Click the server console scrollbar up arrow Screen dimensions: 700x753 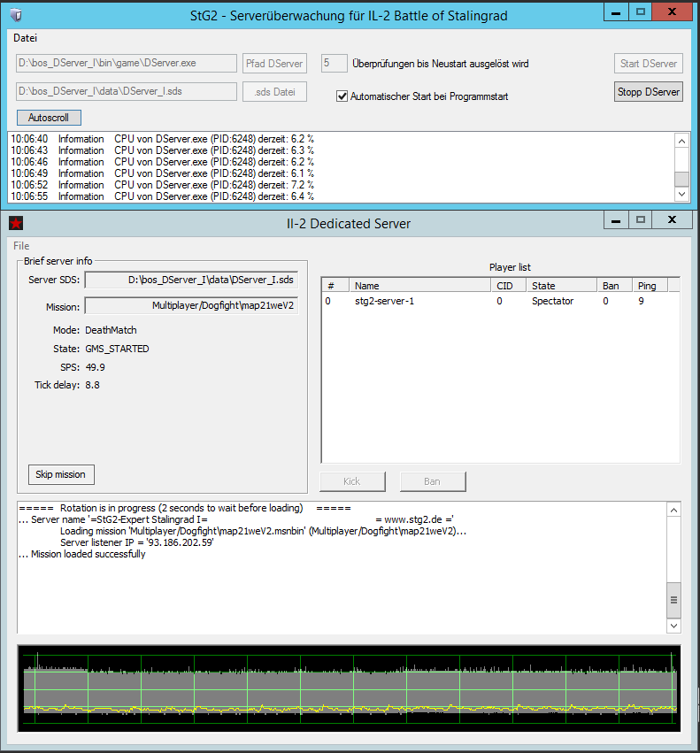tap(673, 510)
